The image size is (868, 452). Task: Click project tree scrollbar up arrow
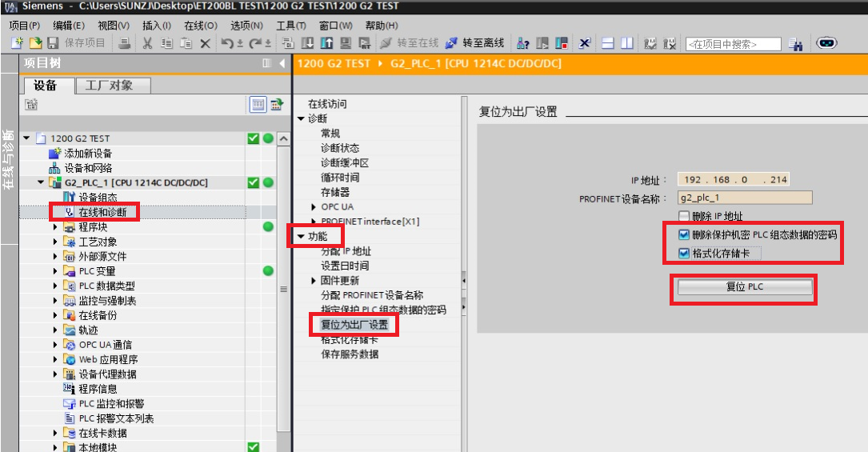pos(284,138)
